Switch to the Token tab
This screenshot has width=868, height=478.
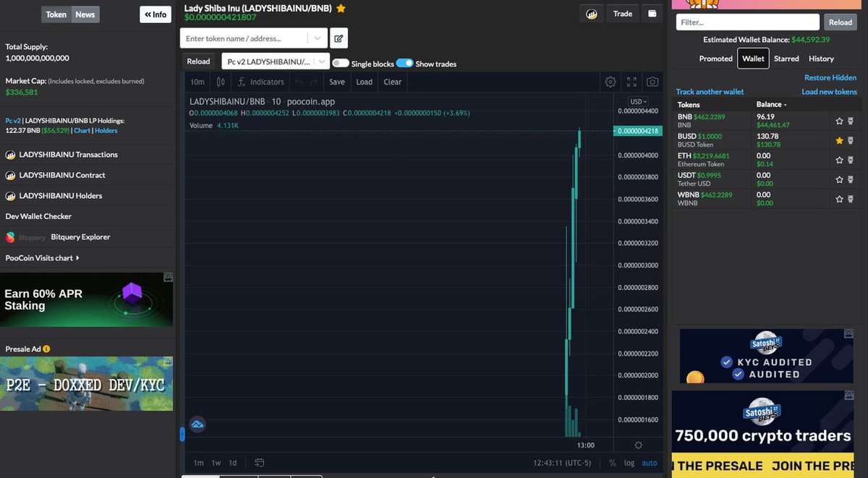56,14
